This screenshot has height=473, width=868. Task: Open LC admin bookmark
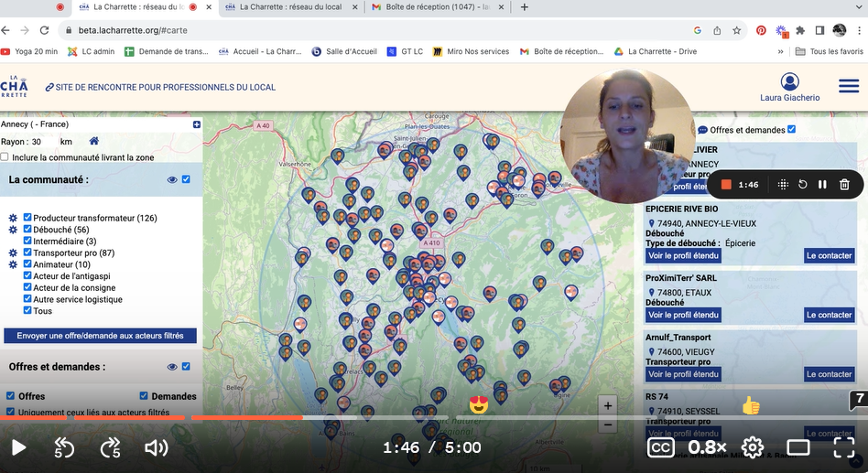tap(92, 51)
